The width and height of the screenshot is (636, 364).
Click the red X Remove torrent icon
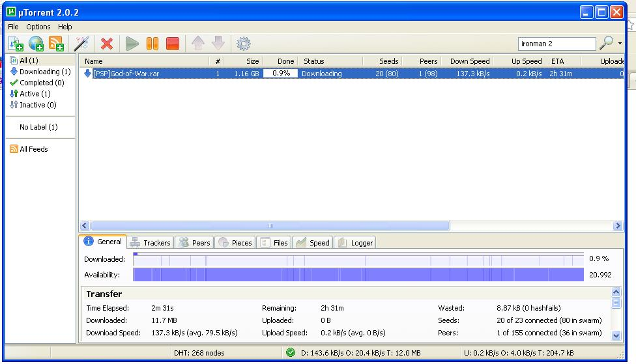tap(107, 44)
